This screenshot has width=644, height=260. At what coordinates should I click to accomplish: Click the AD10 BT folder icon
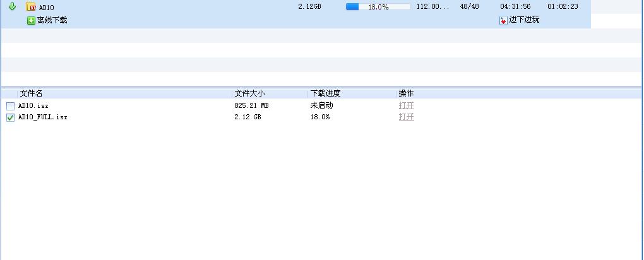[31, 6]
